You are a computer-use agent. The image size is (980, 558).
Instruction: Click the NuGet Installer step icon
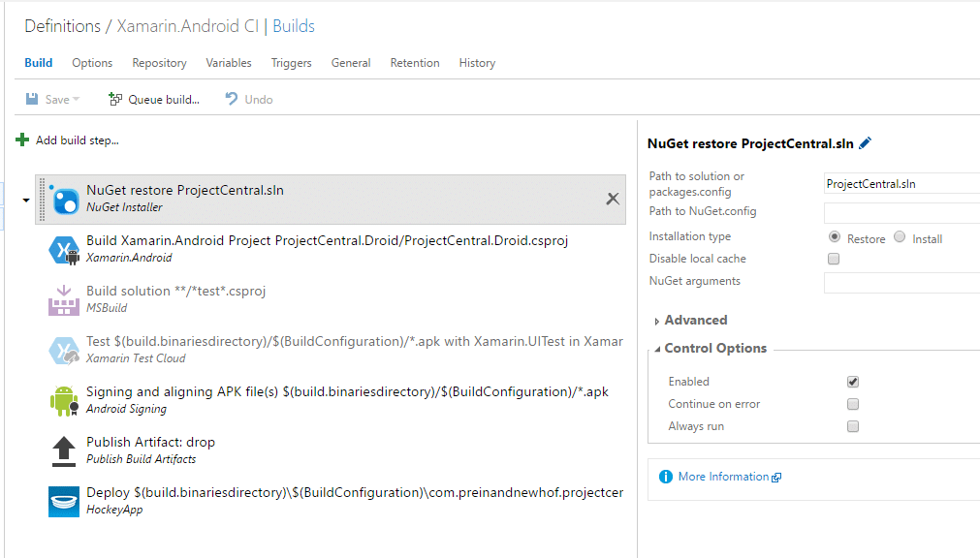pos(64,200)
